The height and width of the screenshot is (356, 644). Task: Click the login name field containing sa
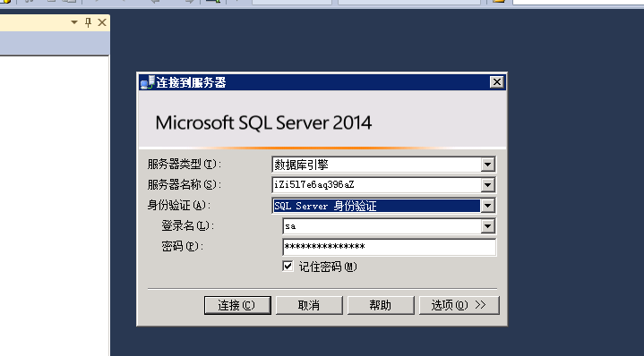[x=382, y=226]
